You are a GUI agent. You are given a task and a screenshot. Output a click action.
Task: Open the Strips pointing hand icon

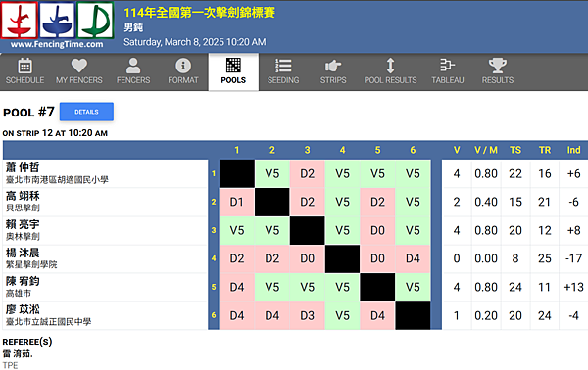pos(333,66)
